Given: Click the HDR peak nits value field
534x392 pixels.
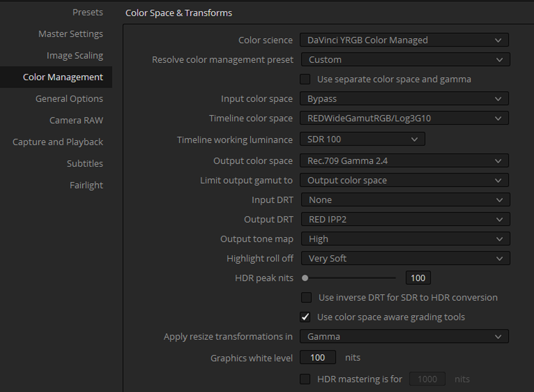Looking at the screenshot, I should (418, 278).
